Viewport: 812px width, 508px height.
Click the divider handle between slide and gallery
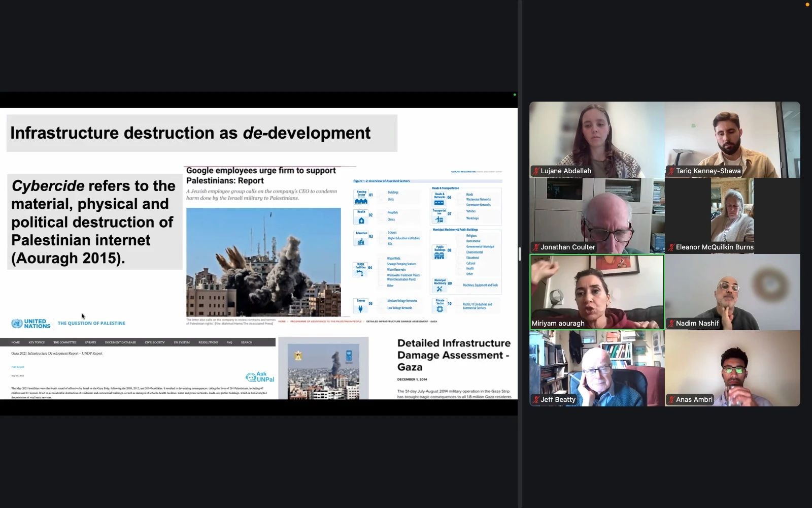pos(520,254)
